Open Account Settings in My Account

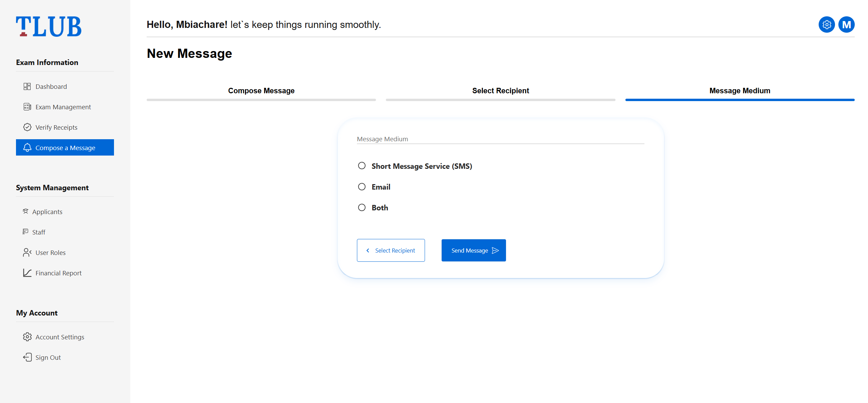click(x=65, y=337)
